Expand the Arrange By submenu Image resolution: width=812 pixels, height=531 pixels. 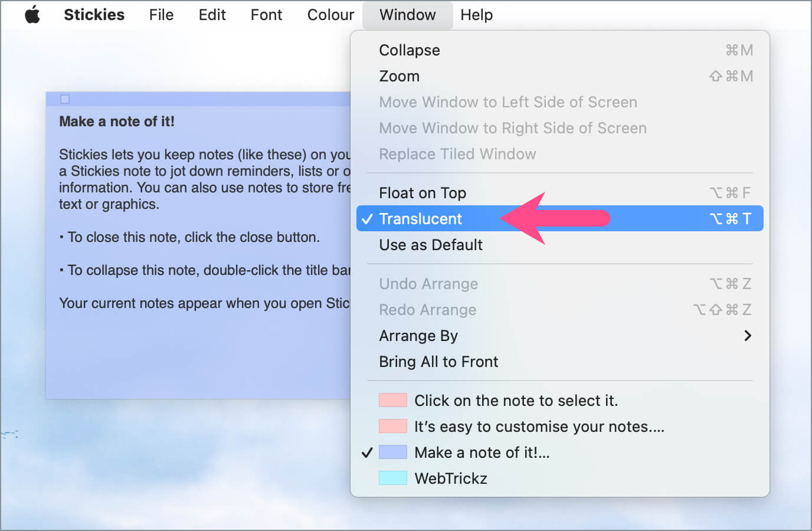click(418, 336)
